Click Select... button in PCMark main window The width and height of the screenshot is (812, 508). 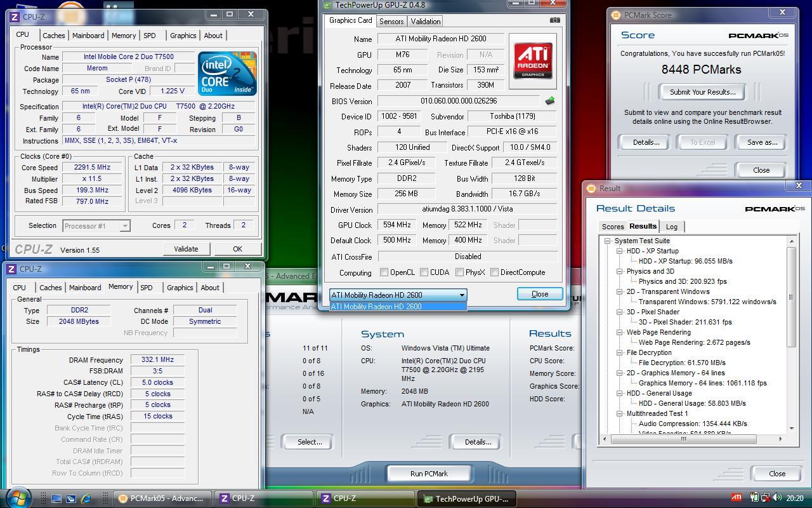[310, 442]
